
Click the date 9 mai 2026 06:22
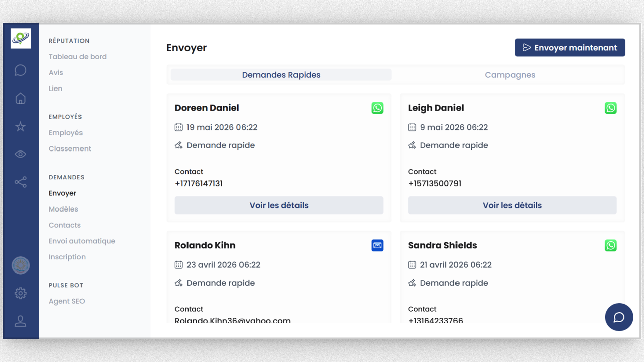454,127
